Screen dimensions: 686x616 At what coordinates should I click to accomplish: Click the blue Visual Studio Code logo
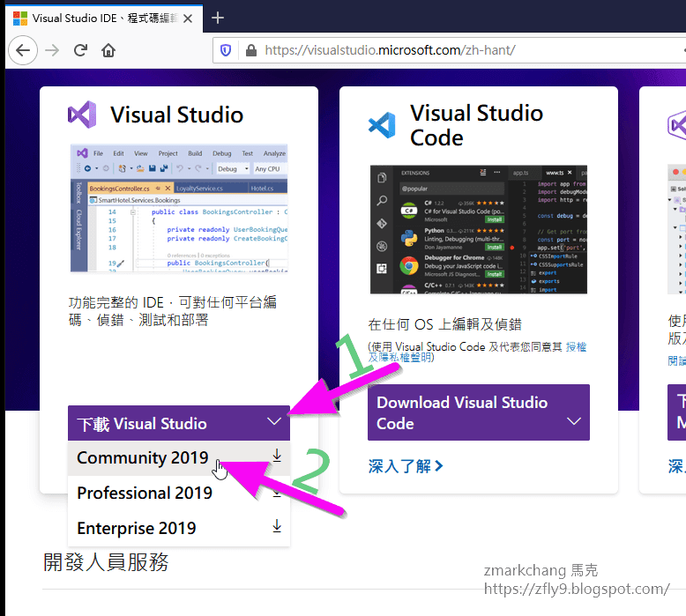[382, 125]
